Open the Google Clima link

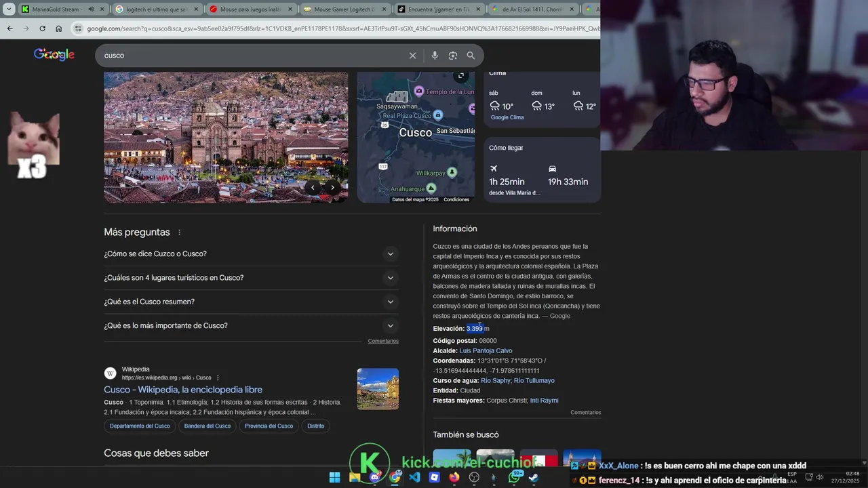507,117
